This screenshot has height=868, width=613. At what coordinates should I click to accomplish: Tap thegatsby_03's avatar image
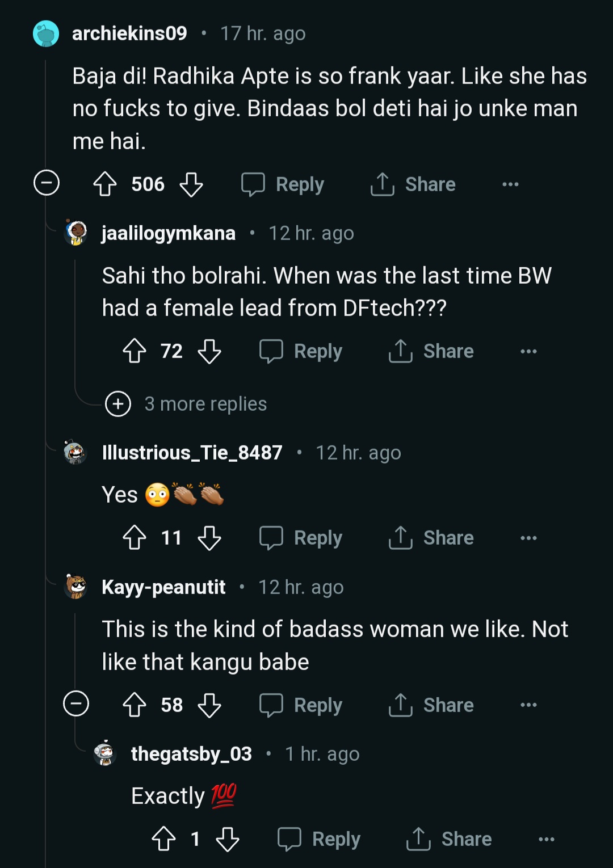click(x=105, y=753)
